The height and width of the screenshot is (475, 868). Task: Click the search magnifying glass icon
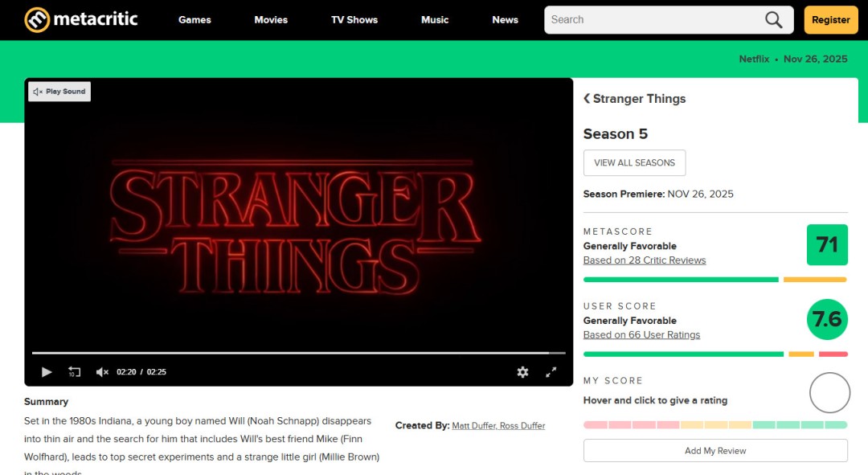pos(773,20)
